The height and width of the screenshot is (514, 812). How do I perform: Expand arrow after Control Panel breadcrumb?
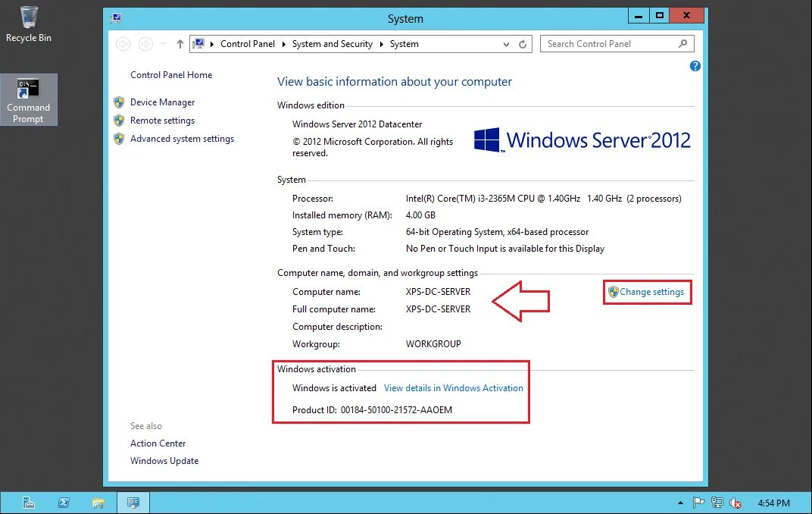tap(283, 44)
